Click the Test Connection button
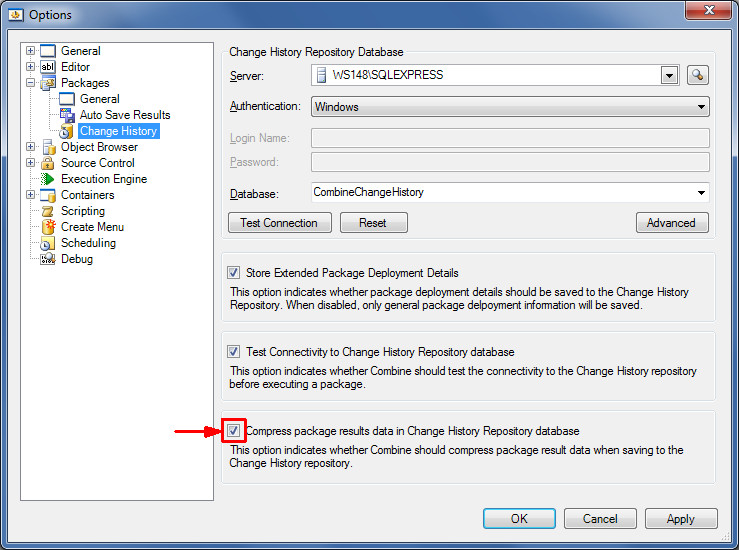The height and width of the screenshot is (550, 739). pos(279,223)
